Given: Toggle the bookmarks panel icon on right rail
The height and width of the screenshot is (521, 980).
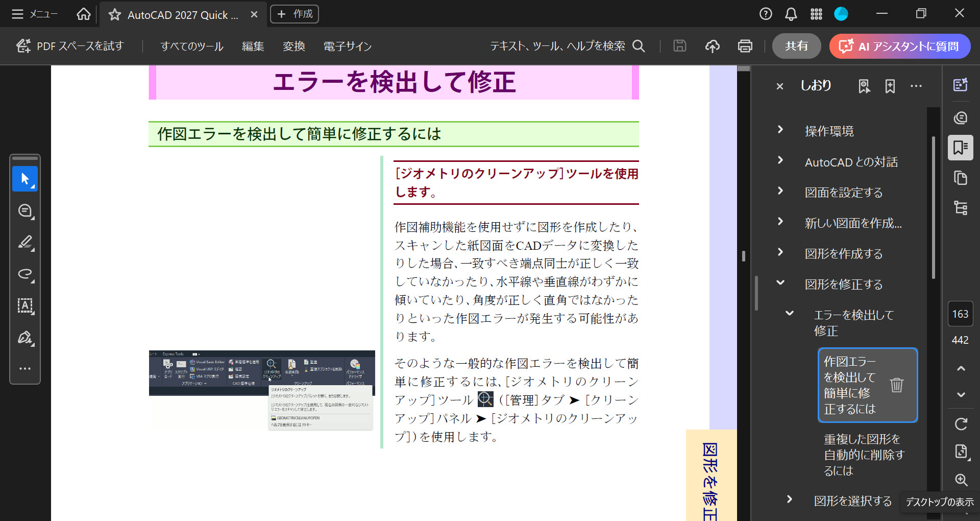Looking at the screenshot, I should click(961, 148).
